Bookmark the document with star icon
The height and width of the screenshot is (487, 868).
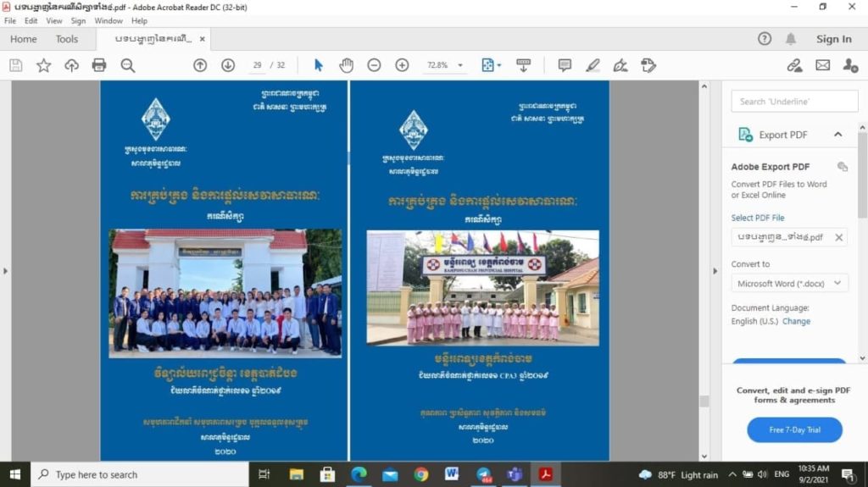point(44,65)
